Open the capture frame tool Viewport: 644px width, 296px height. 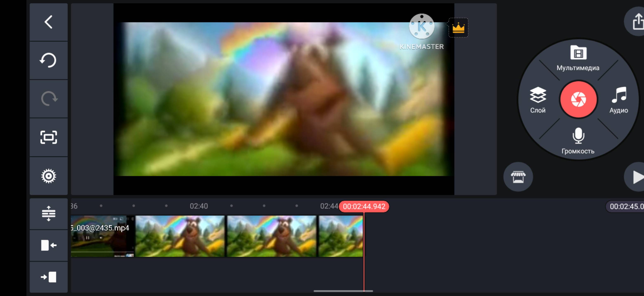48,137
